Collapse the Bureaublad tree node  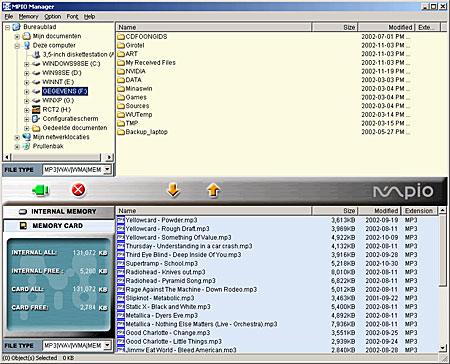tap(7, 28)
